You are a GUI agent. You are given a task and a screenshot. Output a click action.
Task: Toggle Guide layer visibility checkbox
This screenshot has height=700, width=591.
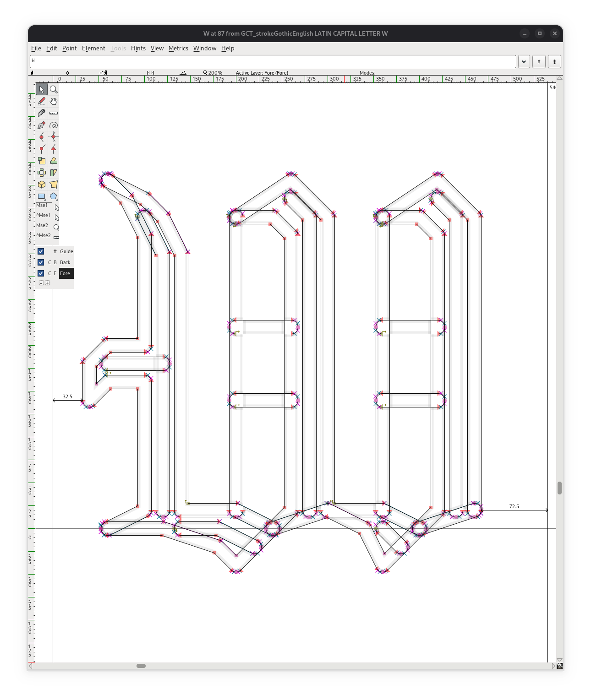[x=41, y=251]
